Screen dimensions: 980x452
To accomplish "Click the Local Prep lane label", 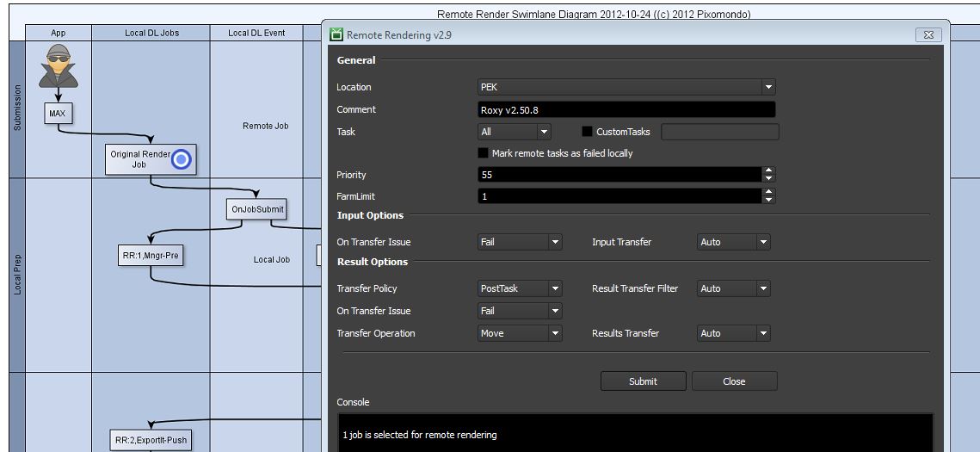I will tap(17, 275).
